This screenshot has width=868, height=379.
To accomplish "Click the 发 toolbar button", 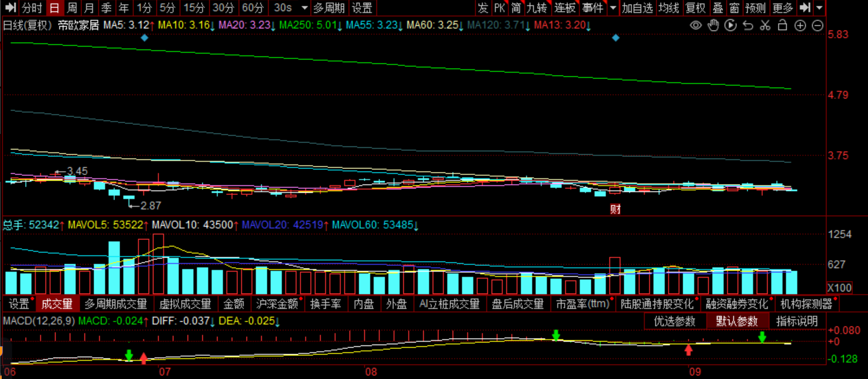I will click(x=483, y=8).
